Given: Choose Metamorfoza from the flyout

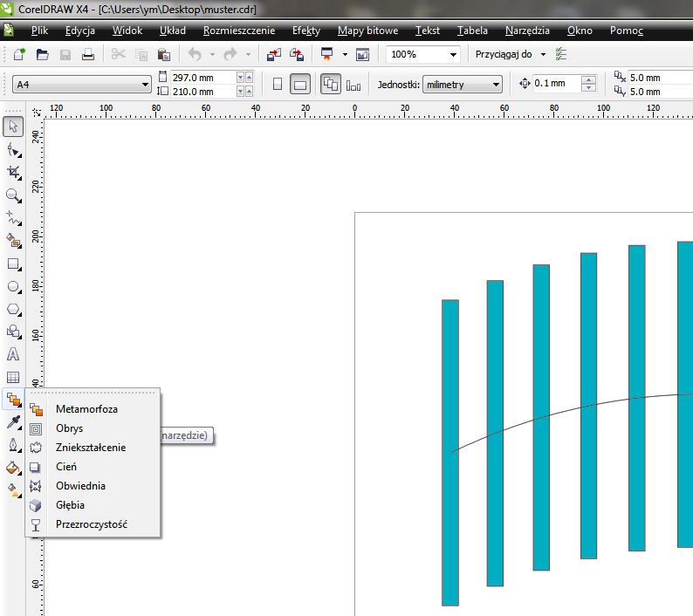Looking at the screenshot, I should pos(86,408).
